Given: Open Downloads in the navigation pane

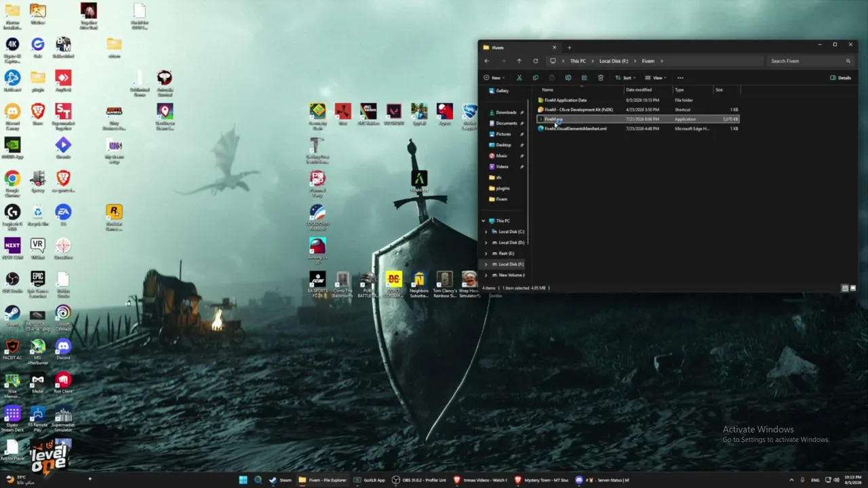Looking at the screenshot, I should click(x=506, y=113).
